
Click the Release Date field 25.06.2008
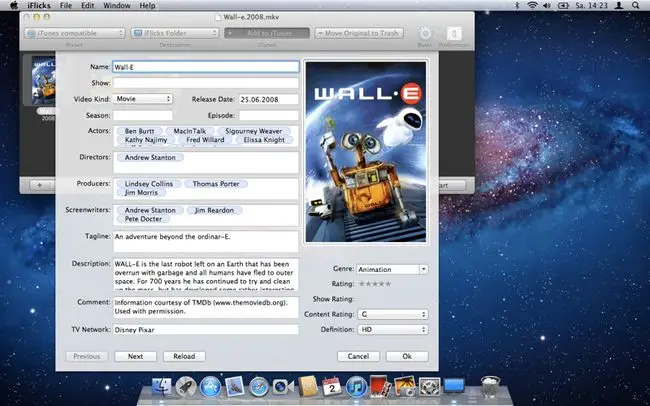coord(269,100)
